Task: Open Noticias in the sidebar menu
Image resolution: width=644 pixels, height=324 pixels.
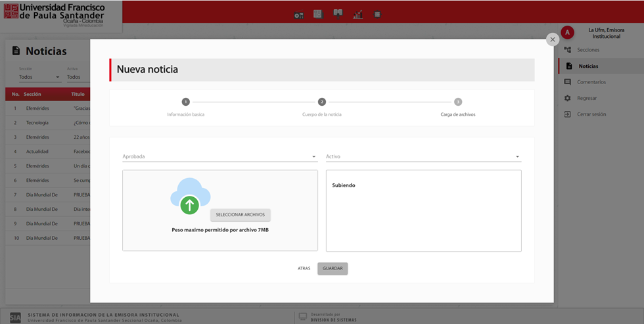Action: (x=588, y=66)
